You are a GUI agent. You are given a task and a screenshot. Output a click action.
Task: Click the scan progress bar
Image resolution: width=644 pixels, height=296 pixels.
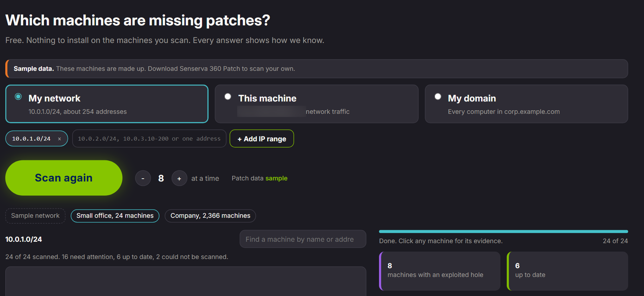pyautogui.click(x=504, y=232)
